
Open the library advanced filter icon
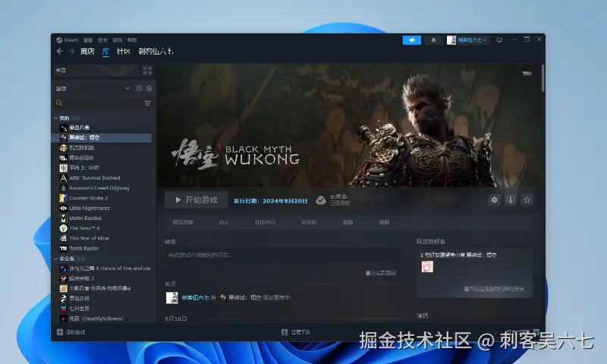tap(147, 103)
